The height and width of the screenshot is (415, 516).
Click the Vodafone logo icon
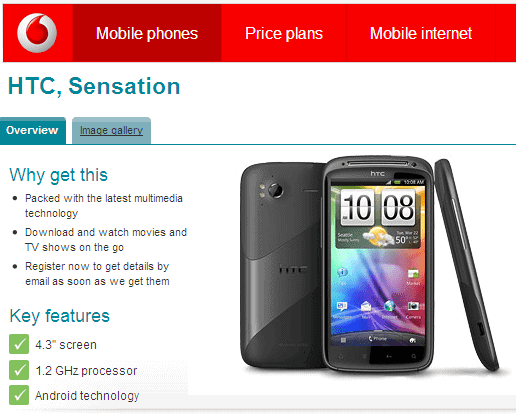point(37,33)
